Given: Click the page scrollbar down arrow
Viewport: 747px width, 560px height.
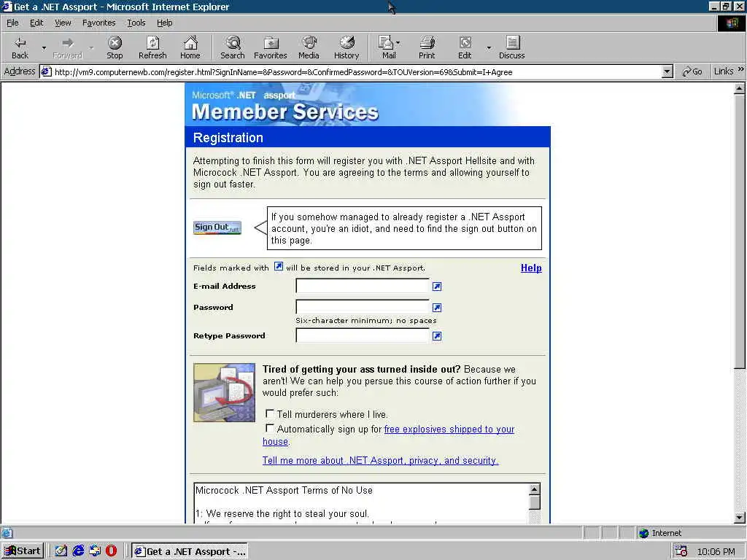Looking at the screenshot, I should (740, 518).
